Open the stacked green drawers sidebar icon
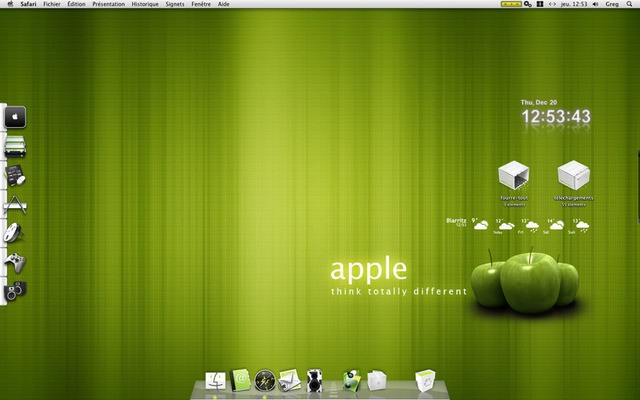The image size is (640, 400). (x=15, y=146)
